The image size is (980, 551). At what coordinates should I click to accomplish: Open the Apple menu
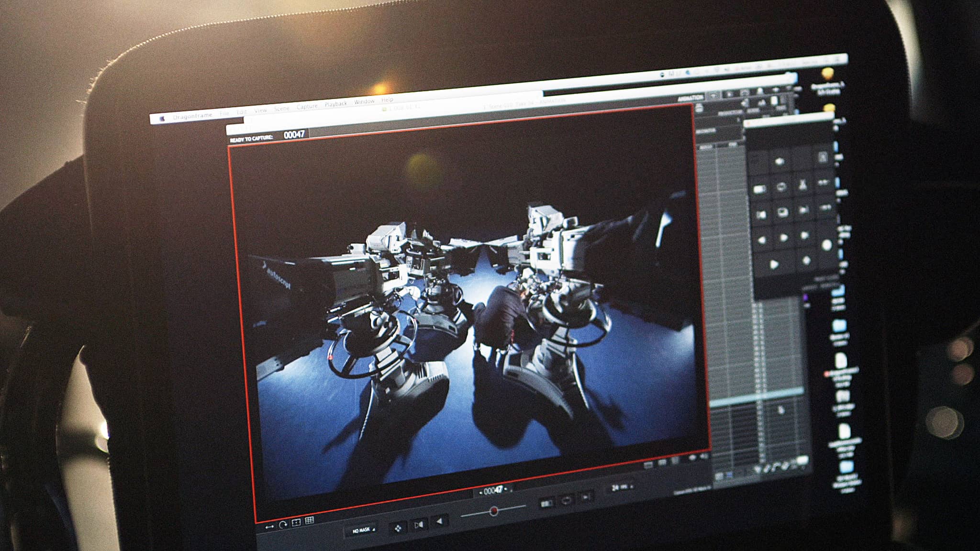pos(162,118)
